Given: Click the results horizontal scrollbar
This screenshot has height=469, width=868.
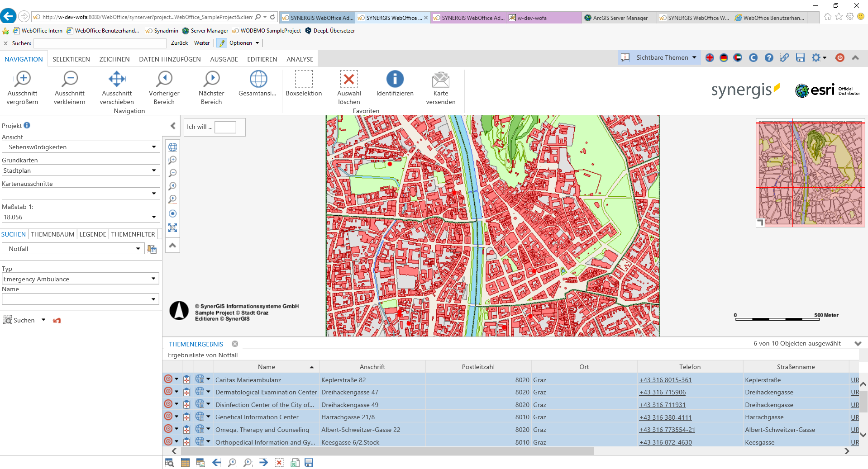Looking at the screenshot, I should (387, 451).
